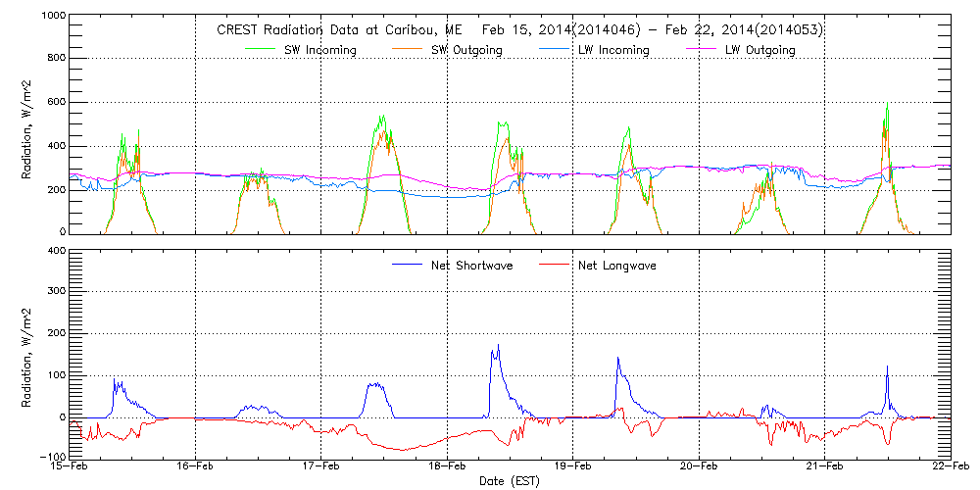Click the blue line sample beside Net Shortwave
Viewport: 980px width, 490px height.
click(x=412, y=266)
